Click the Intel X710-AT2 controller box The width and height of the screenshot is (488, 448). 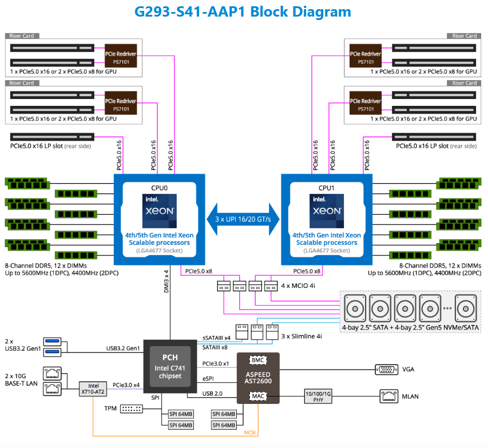pos(92,388)
